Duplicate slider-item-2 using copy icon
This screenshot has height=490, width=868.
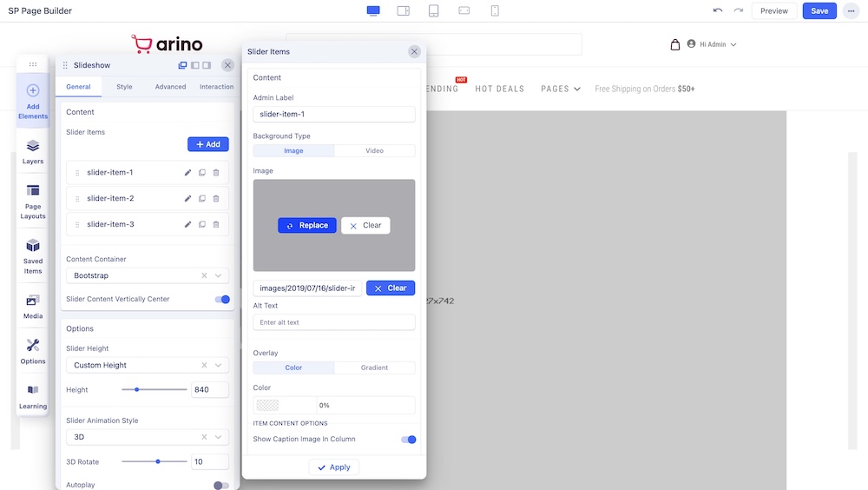(202, 199)
